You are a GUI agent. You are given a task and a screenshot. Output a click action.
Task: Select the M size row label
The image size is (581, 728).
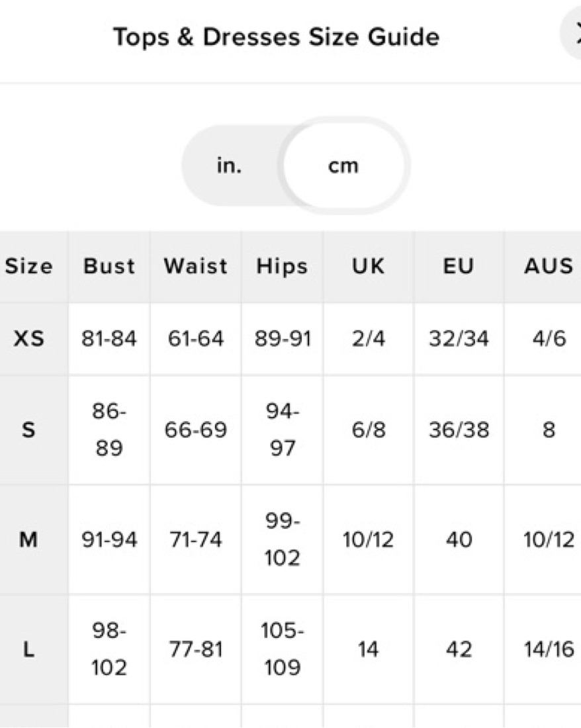(x=29, y=540)
